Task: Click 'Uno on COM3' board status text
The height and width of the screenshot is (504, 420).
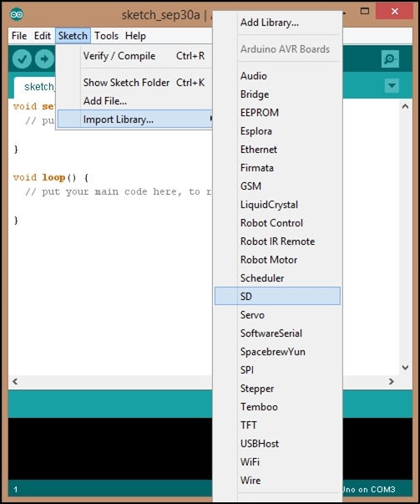Action: [x=368, y=490]
